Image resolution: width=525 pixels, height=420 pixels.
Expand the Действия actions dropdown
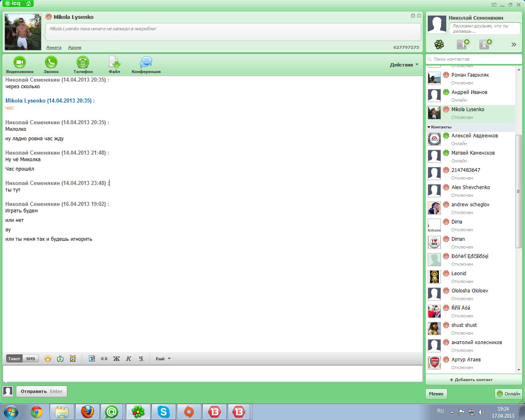pos(404,65)
